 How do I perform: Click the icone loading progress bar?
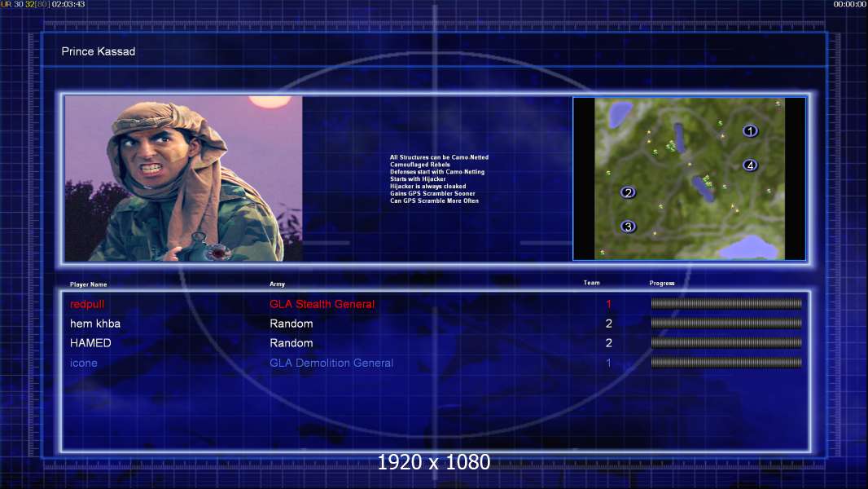(726, 363)
